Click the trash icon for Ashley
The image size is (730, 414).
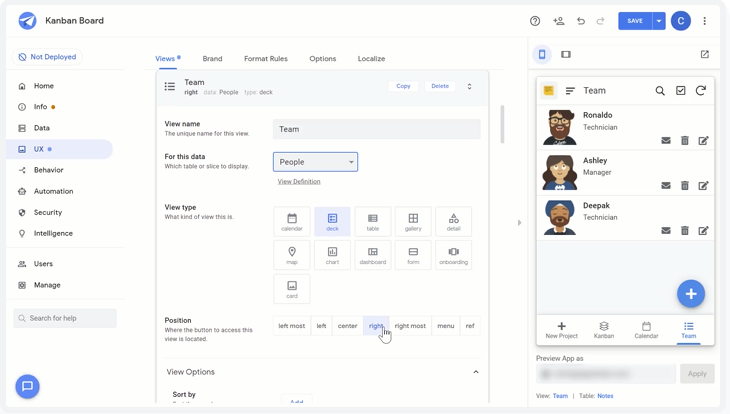[x=685, y=185]
